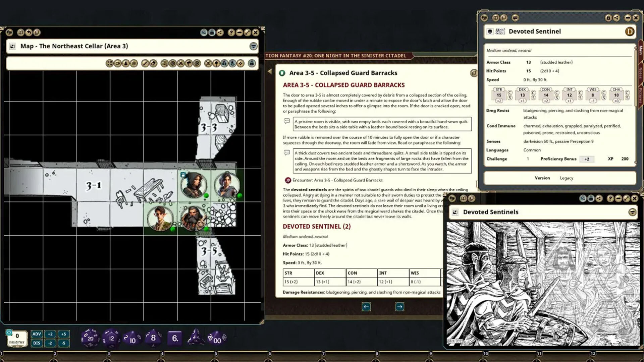Select the eraser tool on the map toolbar
This screenshot has height=362, width=644.
(x=153, y=63)
